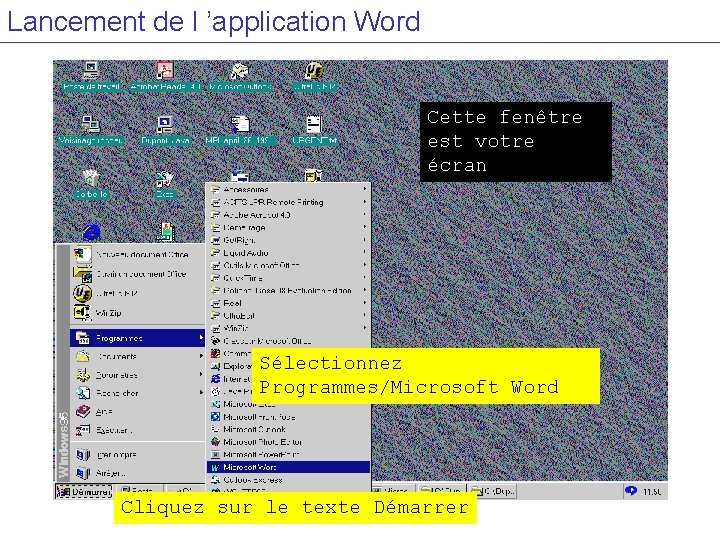Open the Outils Microsoft Office folder
The height and width of the screenshot is (540, 720).
(288, 265)
